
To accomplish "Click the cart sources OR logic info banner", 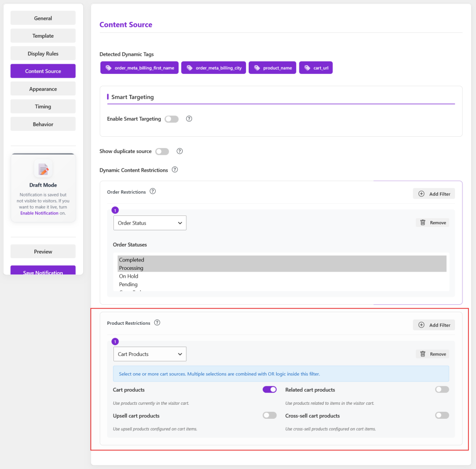I will click(281, 374).
